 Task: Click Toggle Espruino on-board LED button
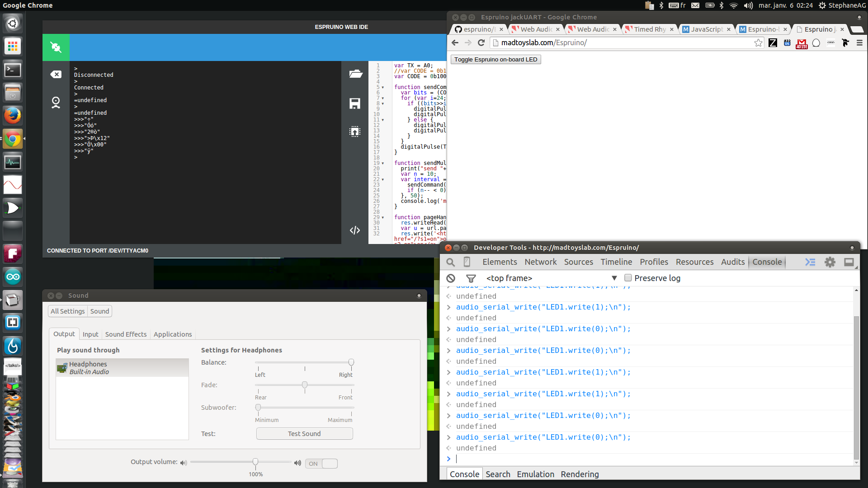(x=495, y=59)
